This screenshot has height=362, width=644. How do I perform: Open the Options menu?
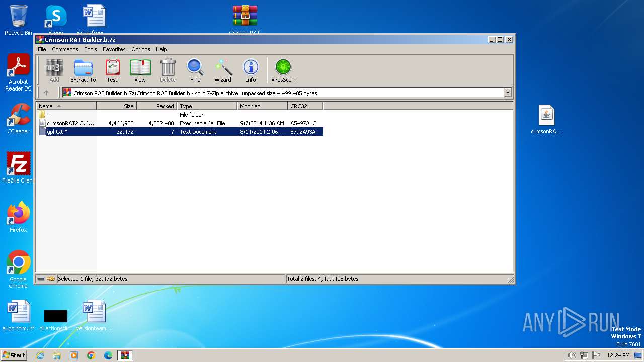coord(141,49)
